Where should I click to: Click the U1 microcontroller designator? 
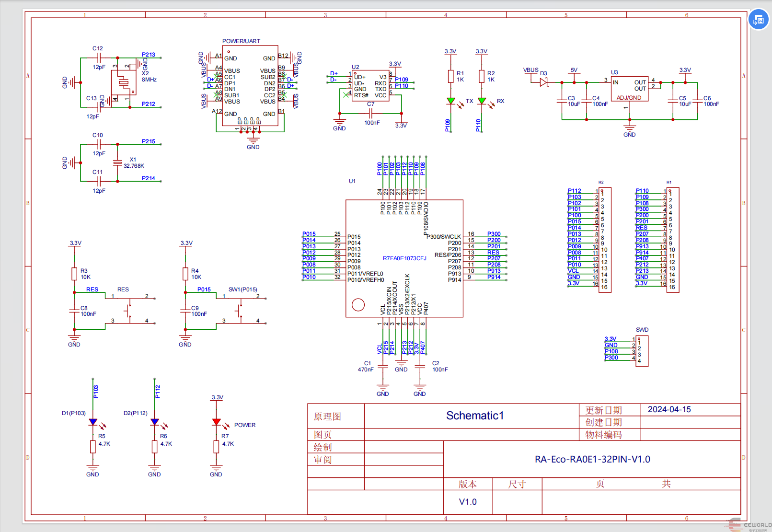click(352, 181)
